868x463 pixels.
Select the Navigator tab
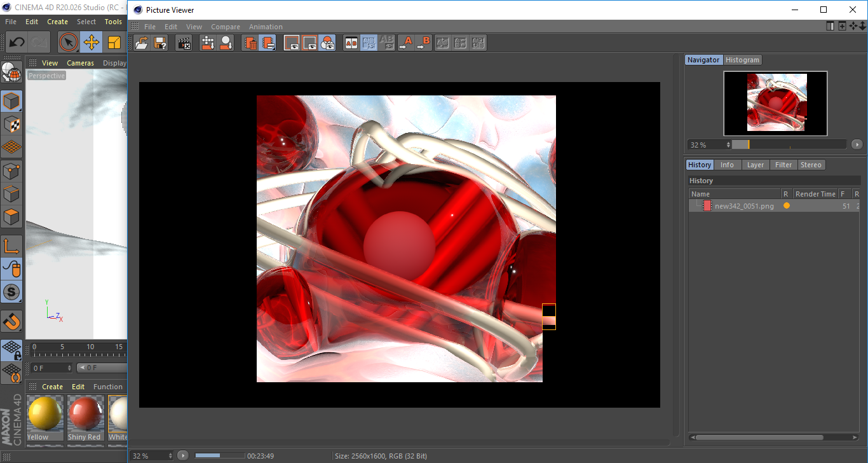703,60
